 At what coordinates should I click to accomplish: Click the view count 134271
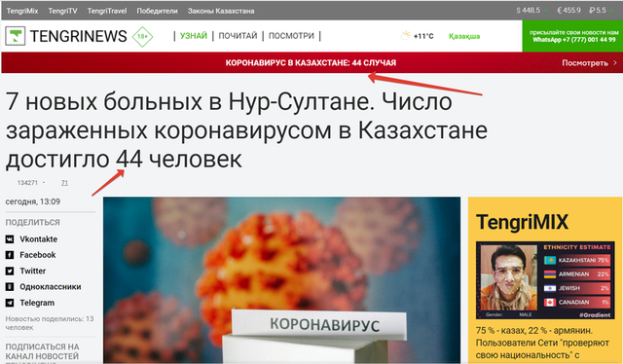click(x=27, y=183)
